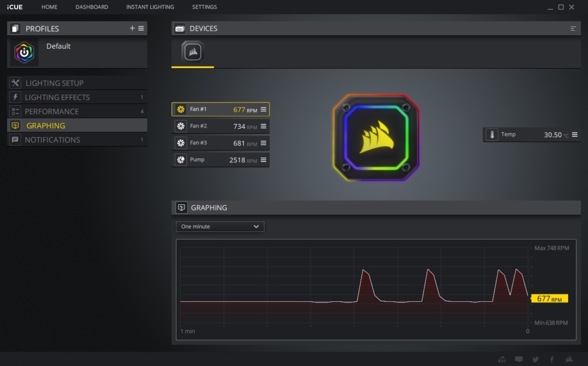Screen dimensions: 588x366
Task: Click the Profiles panel icon
Action: tap(15, 28)
